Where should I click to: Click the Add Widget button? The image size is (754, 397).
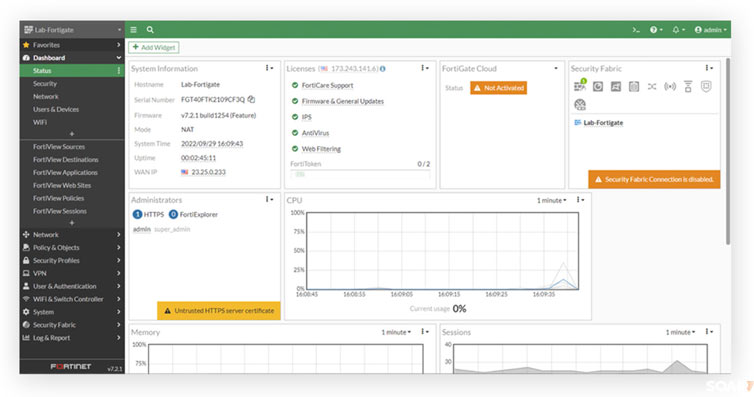(154, 48)
